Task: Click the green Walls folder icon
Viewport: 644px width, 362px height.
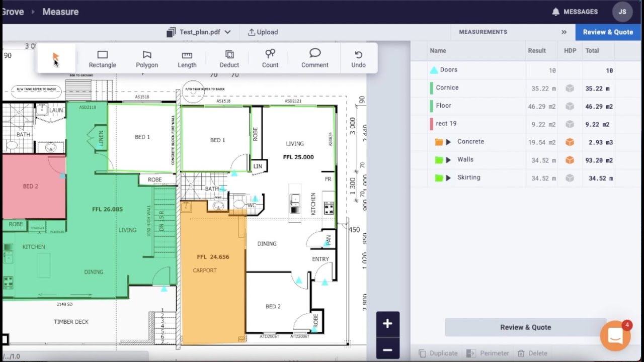Action: [x=439, y=160]
